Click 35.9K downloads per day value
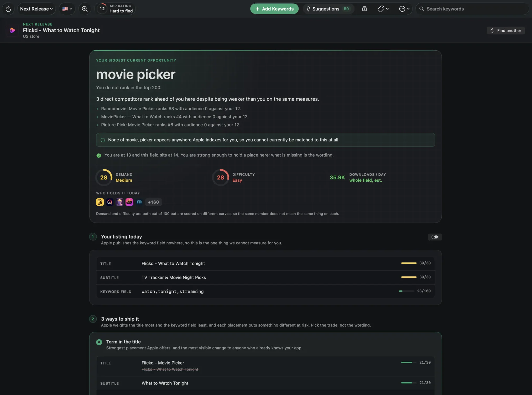Viewport: 532px width, 395px height. coord(337,178)
